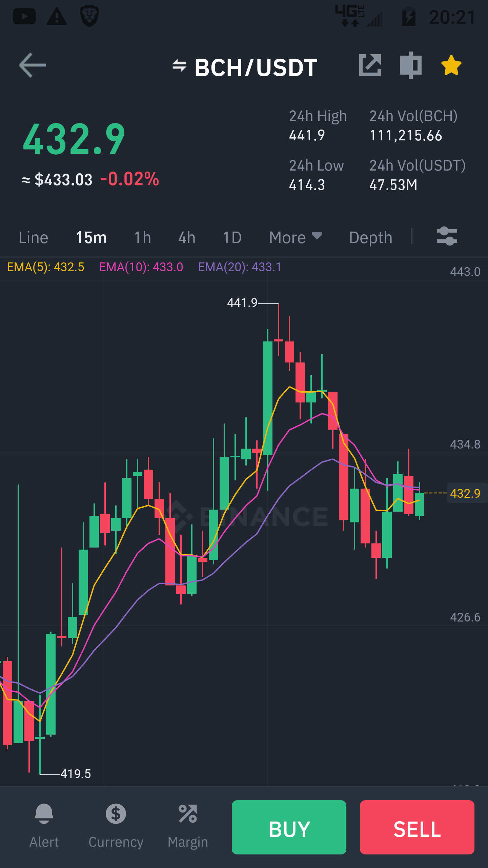Select the 1D interval tab
488x868 pixels.
[x=232, y=237]
